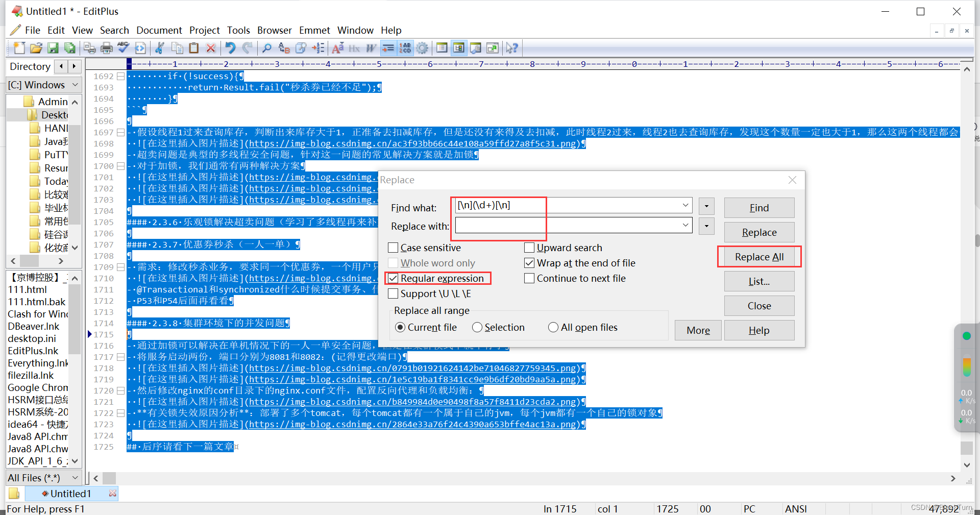Screen dimensions: 980x515
Task: Click the Save All icon
Action: 69,48
